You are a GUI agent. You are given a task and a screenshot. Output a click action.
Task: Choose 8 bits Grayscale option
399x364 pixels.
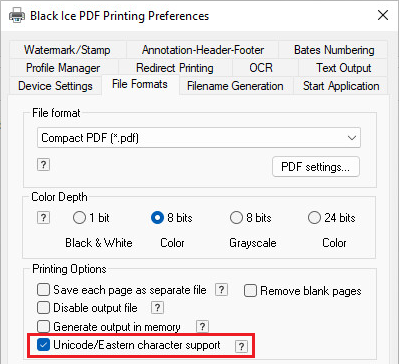[236, 218]
